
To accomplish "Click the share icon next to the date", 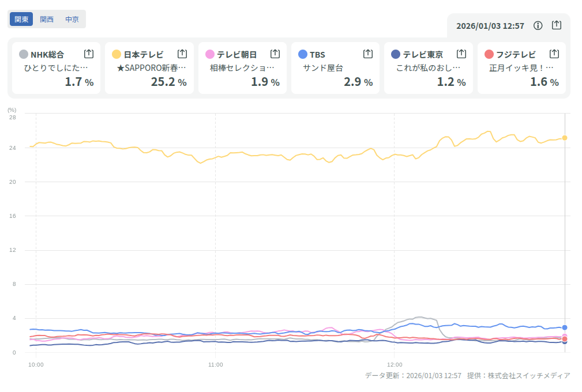I will 556,25.
